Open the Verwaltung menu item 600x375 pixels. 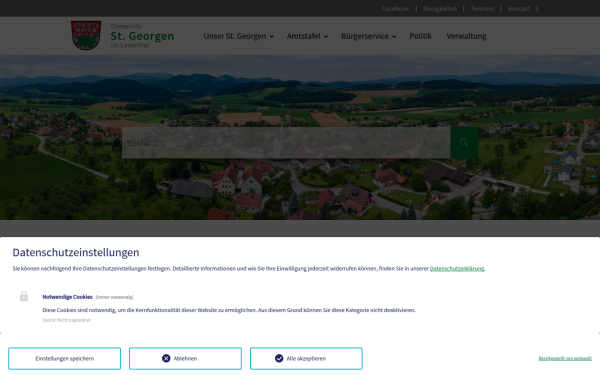466,36
